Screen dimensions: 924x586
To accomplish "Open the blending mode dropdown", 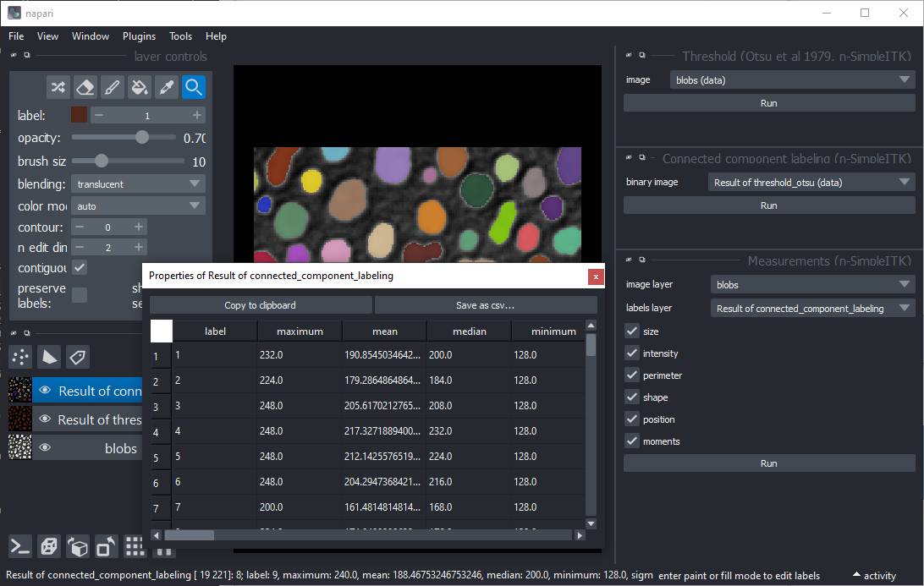I will (x=138, y=183).
